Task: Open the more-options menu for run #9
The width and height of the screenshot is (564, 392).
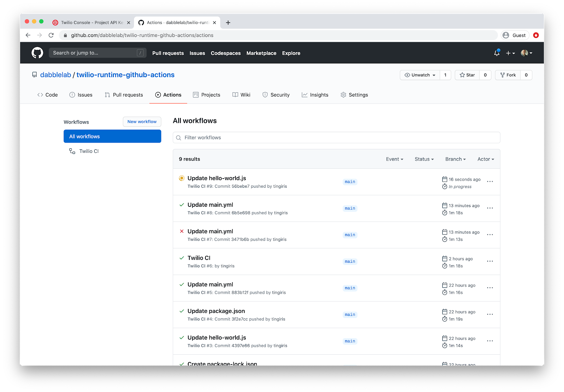Action: (x=490, y=182)
